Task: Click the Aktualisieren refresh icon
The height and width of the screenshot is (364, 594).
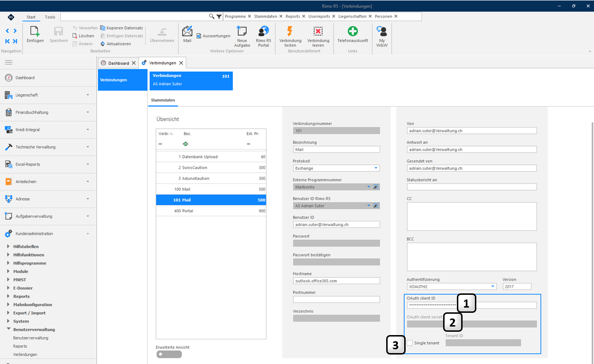Action: tap(102, 44)
